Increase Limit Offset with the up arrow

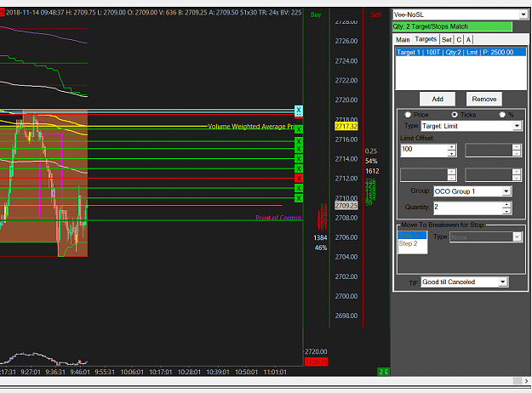pyautogui.click(x=451, y=147)
